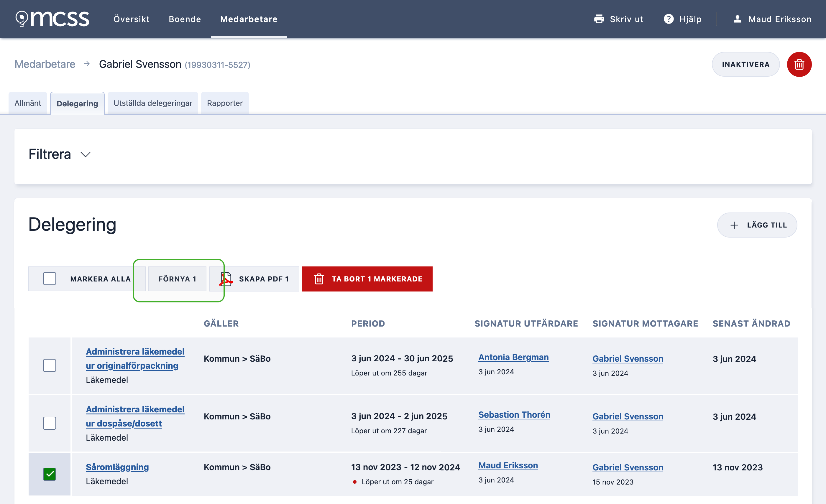Click the red trash delete employee button
826x504 pixels.
tap(799, 64)
